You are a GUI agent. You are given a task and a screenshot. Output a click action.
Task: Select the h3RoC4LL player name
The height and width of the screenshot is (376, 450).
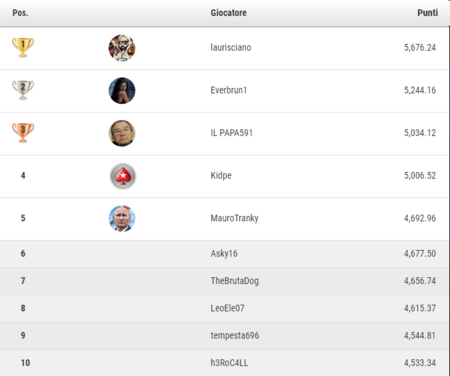[x=229, y=363]
